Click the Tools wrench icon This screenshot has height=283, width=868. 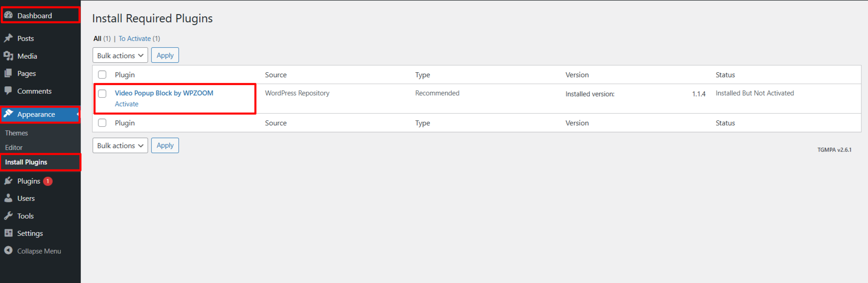pos(8,216)
